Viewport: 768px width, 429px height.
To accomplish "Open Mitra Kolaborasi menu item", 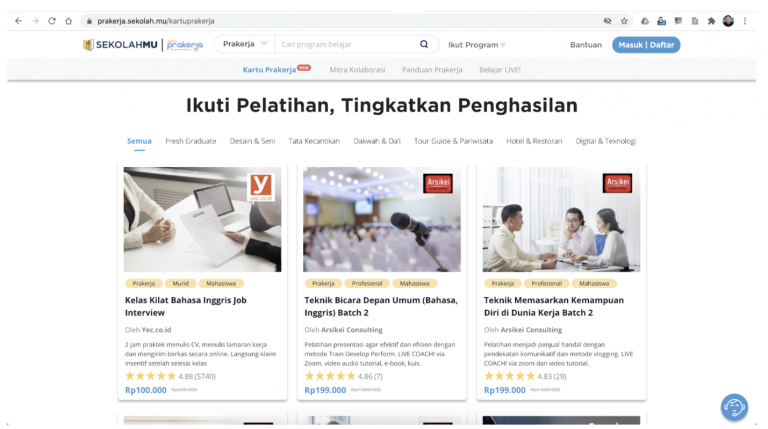I will (x=357, y=70).
